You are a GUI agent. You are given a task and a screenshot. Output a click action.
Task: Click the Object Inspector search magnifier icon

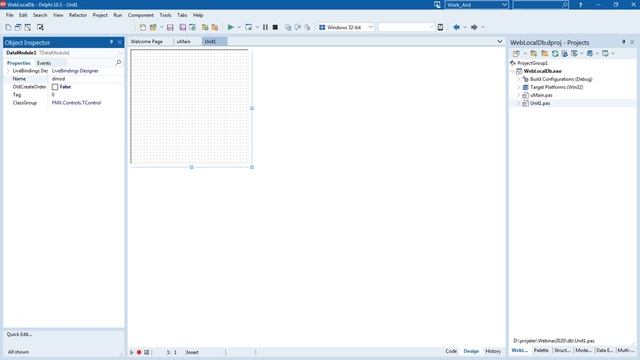click(x=118, y=63)
